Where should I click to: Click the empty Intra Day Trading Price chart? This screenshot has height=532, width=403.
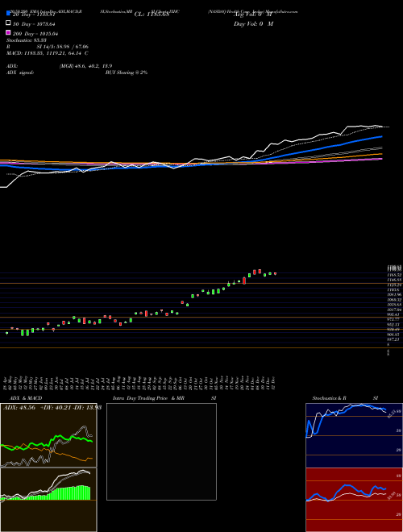point(161,451)
